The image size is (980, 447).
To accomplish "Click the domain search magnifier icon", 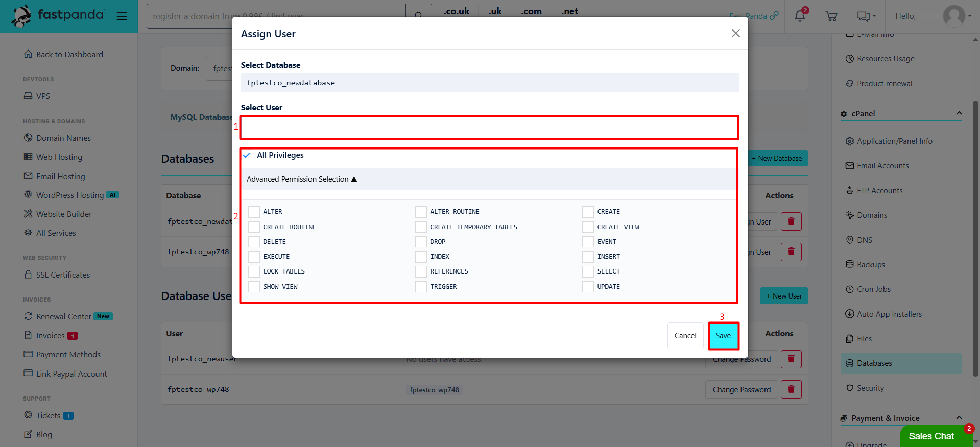I will coord(418,16).
